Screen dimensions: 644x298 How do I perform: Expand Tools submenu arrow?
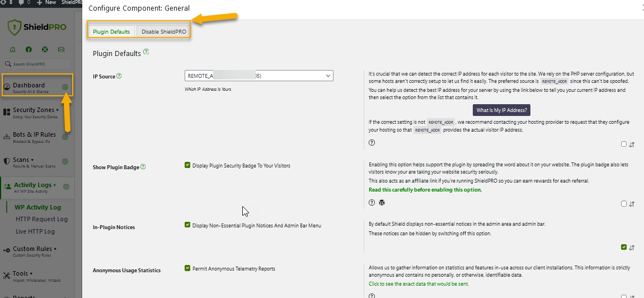coord(31,274)
